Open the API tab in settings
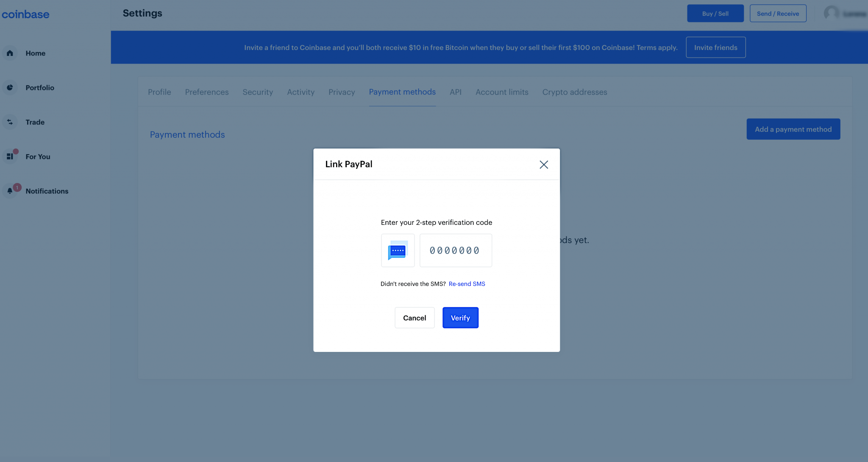The height and width of the screenshot is (462, 868). click(455, 92)
